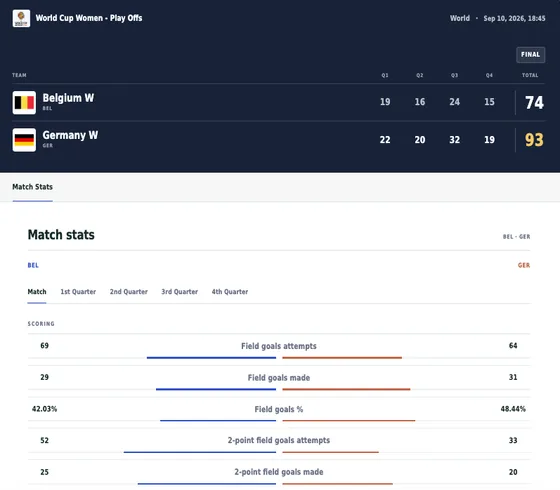Screen dimensions: 560x490
Task: Click the blue BEL team label
Action: (x=33, y=265)
